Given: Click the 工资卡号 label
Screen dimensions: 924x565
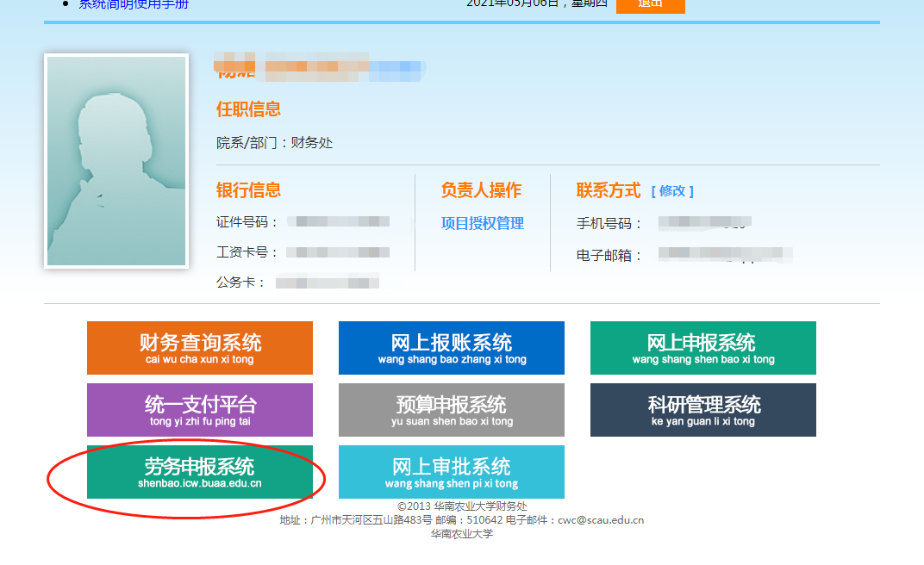Looking at the screenshot, I should point(247,252).
